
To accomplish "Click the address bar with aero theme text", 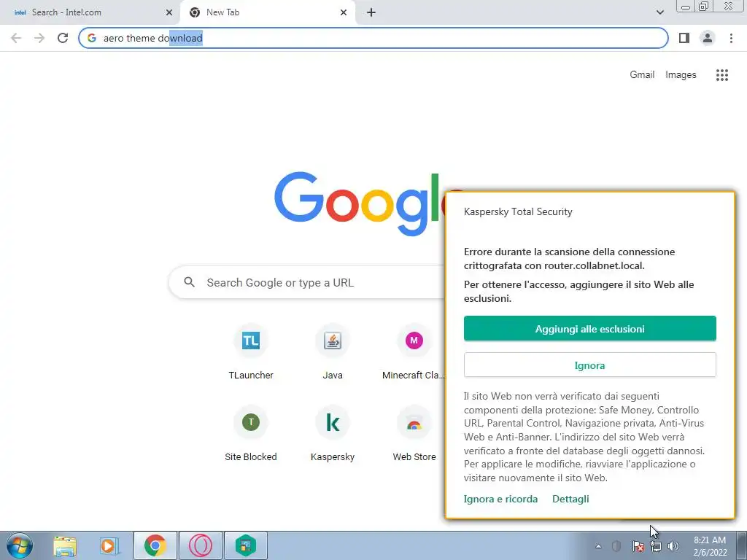I will (373, 38).
